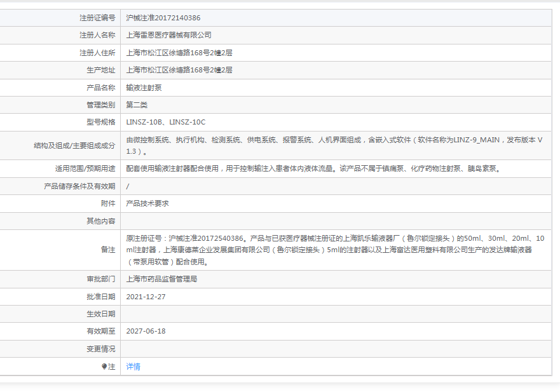Click the 产品储存条件及有效期 row label
560x392 pixels.
click(79, 186)
